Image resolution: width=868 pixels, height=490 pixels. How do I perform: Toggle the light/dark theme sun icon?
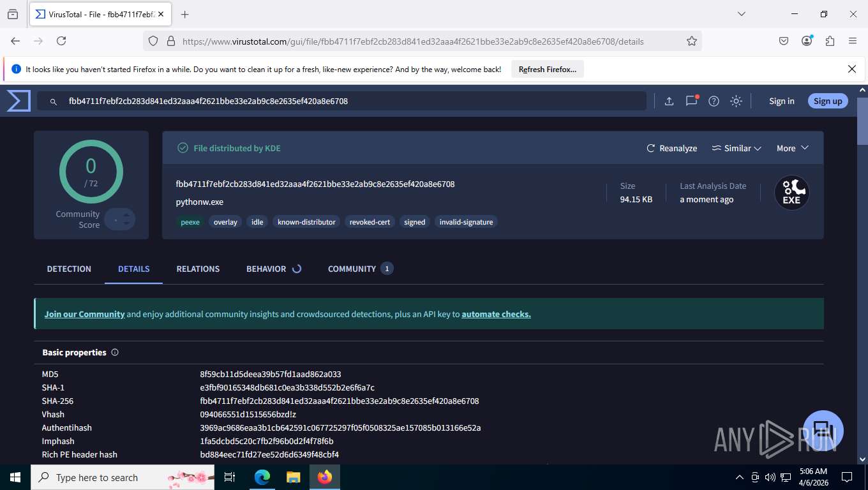point(737,101)
